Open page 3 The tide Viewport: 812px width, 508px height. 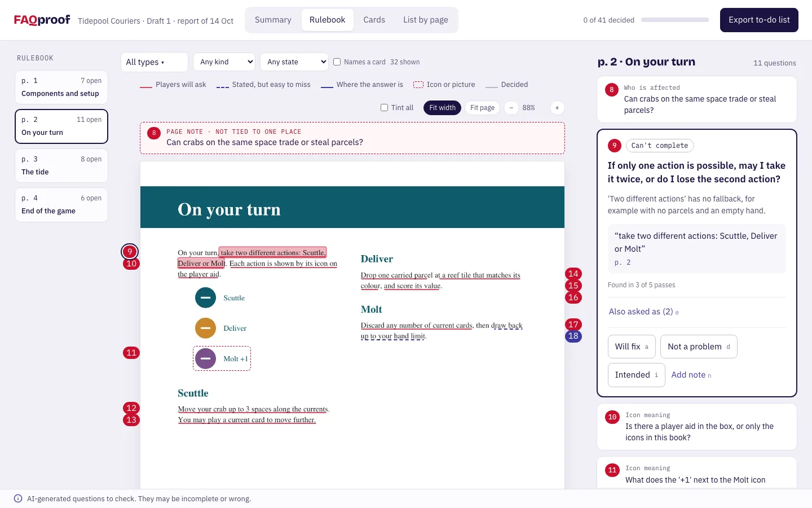point(61,165)
